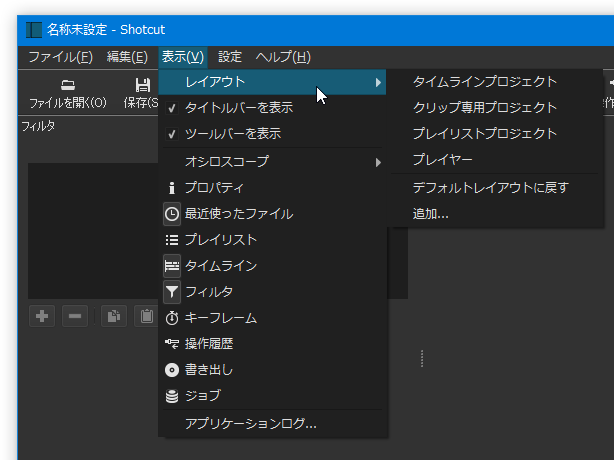Expand the レイアウト submenu arrow
This screenshot has width=614, height=460.
pyautogui.click(x=378, y=82)
